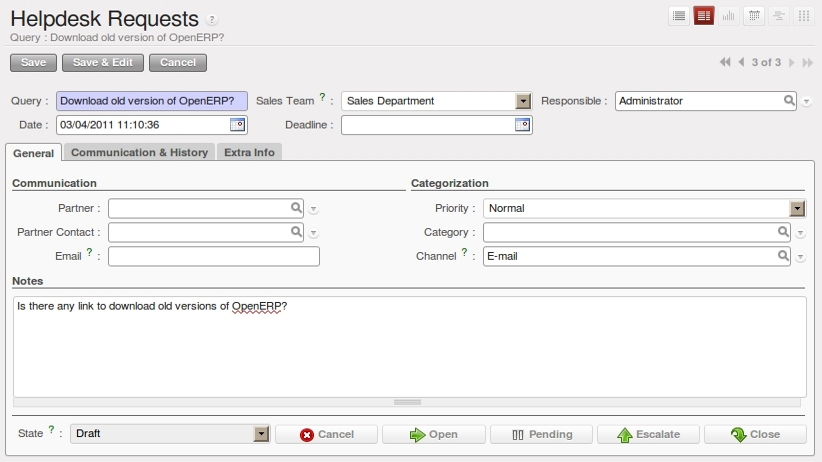The width and height of the screenshot is (822, 462).
Task: Open the Priority dropdown
Action: (797, 208)
